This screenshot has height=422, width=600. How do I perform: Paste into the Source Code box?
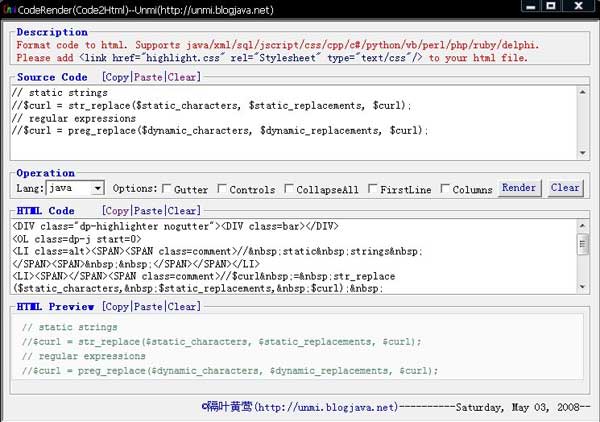pyautogui.click(x=148, y=77)
